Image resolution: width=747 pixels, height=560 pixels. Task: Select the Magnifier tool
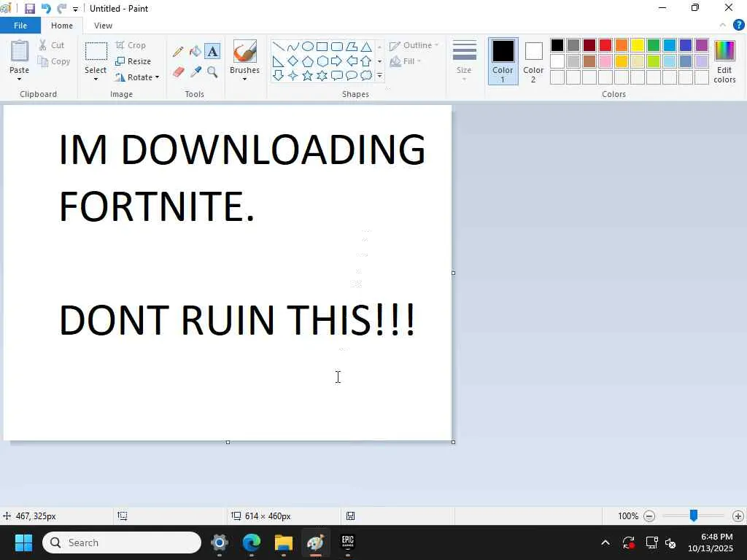pos(212,72)
